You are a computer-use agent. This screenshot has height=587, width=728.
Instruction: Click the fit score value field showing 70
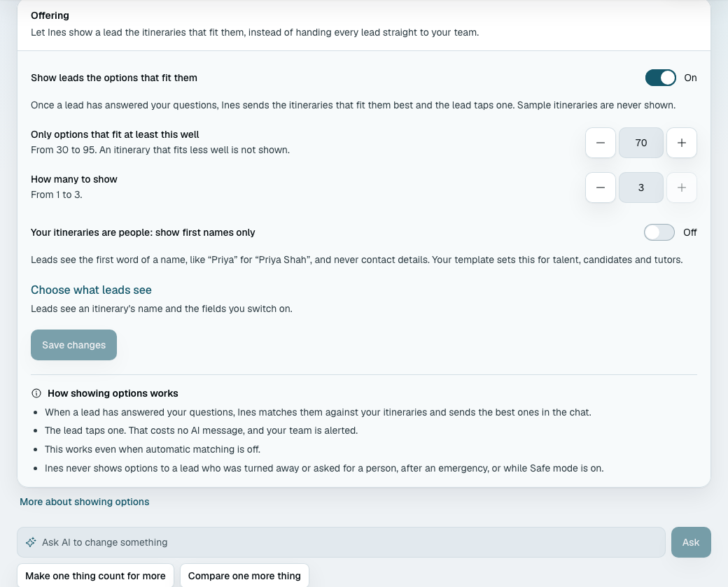point(641,143)
